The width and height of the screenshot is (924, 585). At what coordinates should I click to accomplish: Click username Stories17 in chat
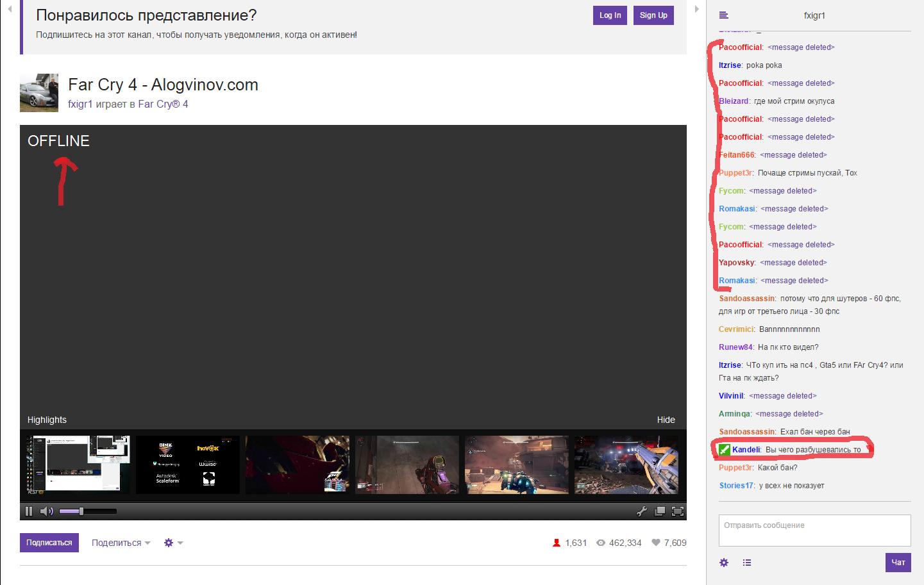tap(736, 486)
